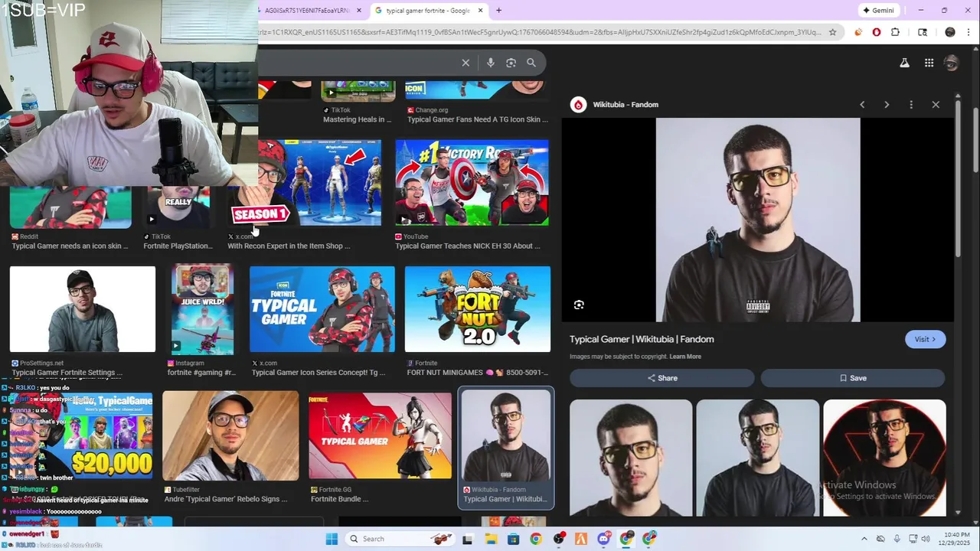Viewport: 980px width, 551px height.
Task: Open the 'Learn More' copyright link
Action: pos(685,357)
